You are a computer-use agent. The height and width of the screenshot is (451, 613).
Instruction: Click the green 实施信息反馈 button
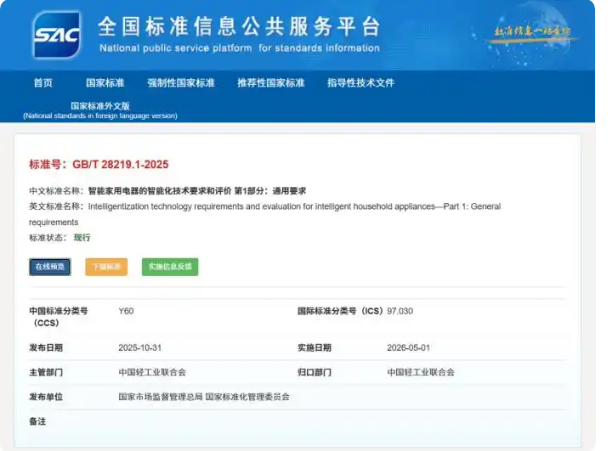[170, 267]
